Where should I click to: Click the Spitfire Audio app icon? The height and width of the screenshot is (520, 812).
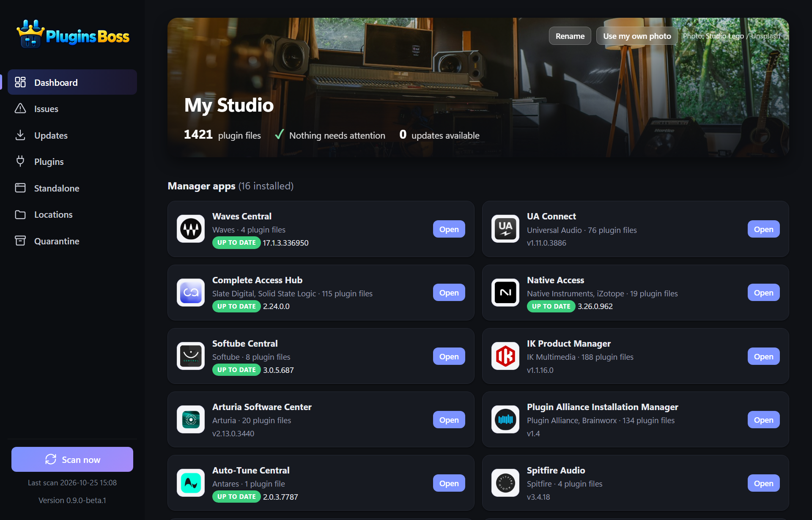[505, 483]
